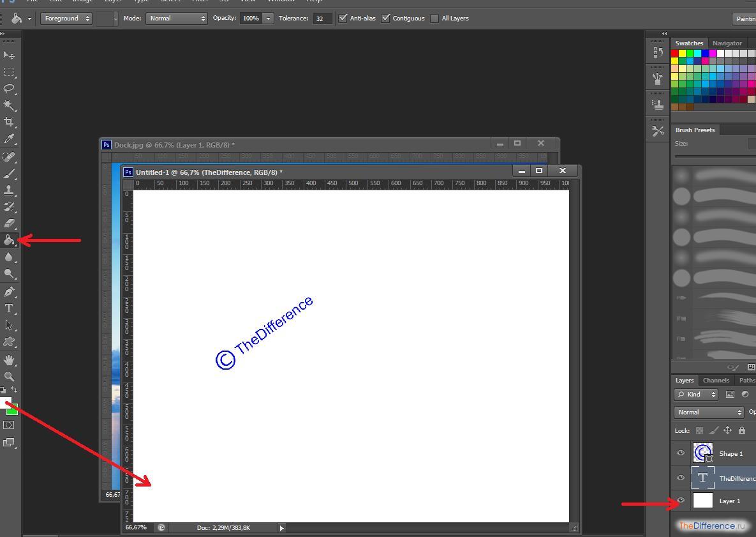Select the Layers tab
The image size is (756, 537).
(684, 380)
